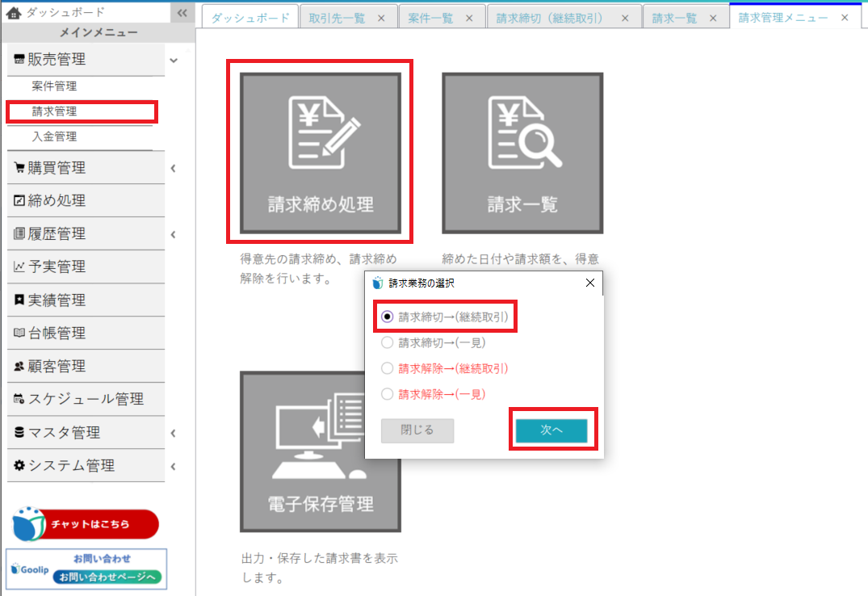Switch to the 取引先一覧 tab
This screenshot has height=596, width=868.
tap(337, 18)
